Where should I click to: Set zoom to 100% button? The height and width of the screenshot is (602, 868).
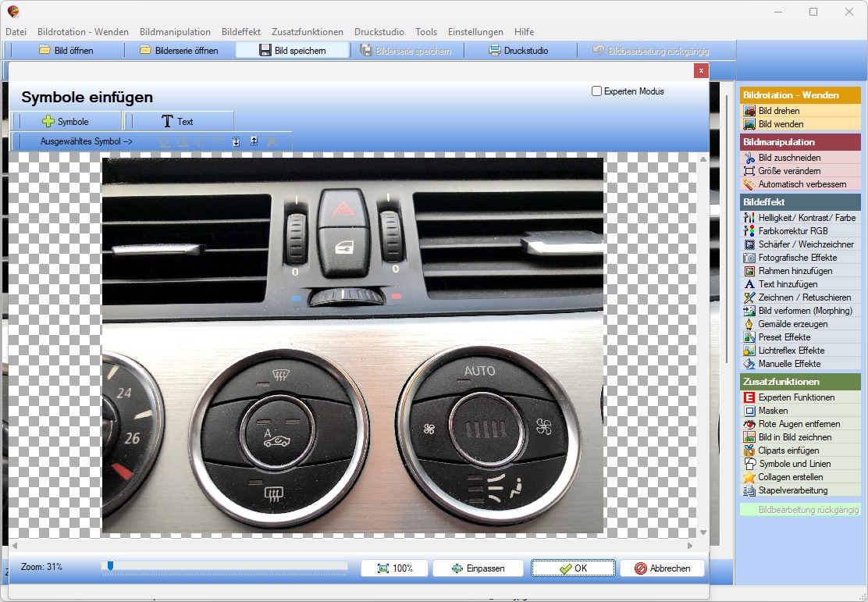pyautogui.click(x=395, y=568)
